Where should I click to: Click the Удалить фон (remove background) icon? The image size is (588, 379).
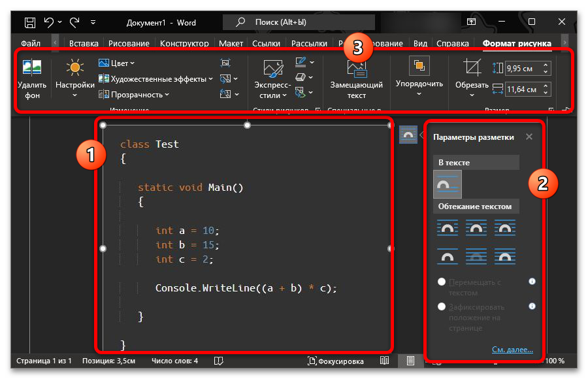(32, 68)
